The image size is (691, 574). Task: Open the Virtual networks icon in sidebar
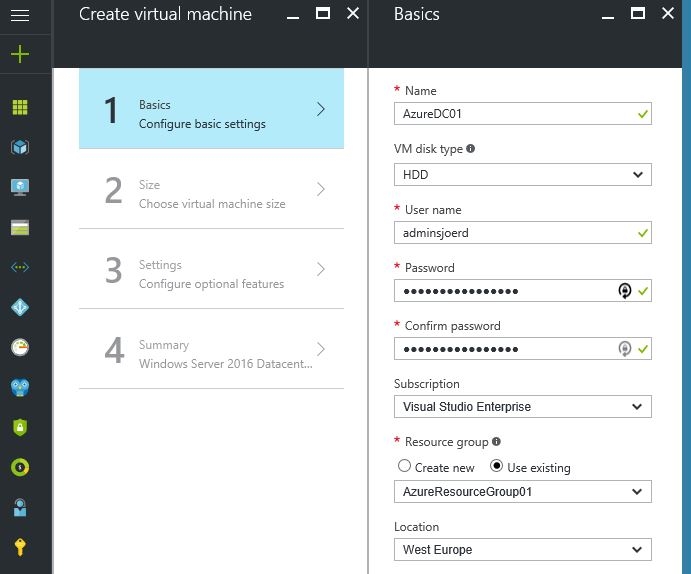20,268
